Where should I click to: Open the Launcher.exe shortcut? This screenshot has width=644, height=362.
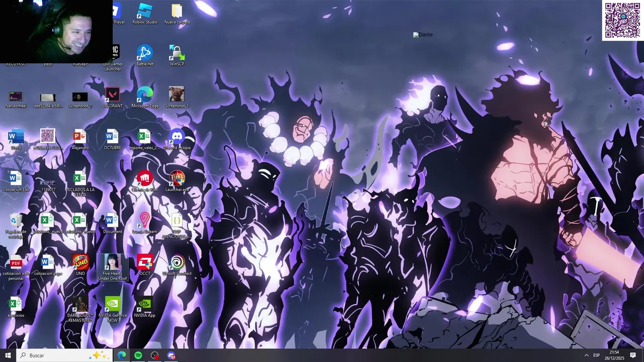click(177, 181)
